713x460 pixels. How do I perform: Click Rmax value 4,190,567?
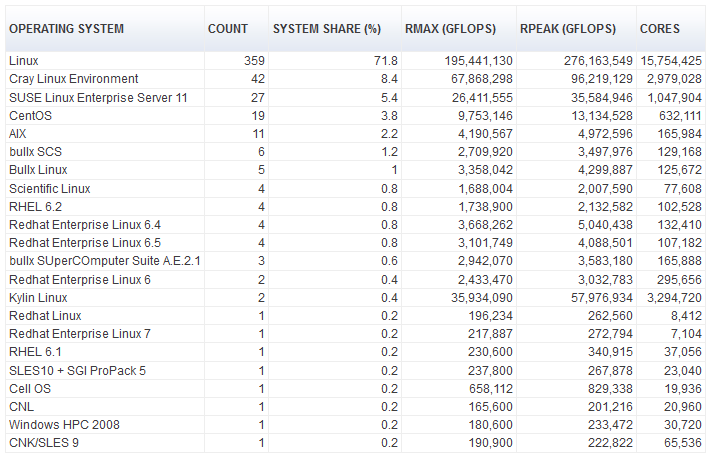[x=485, y=134]
